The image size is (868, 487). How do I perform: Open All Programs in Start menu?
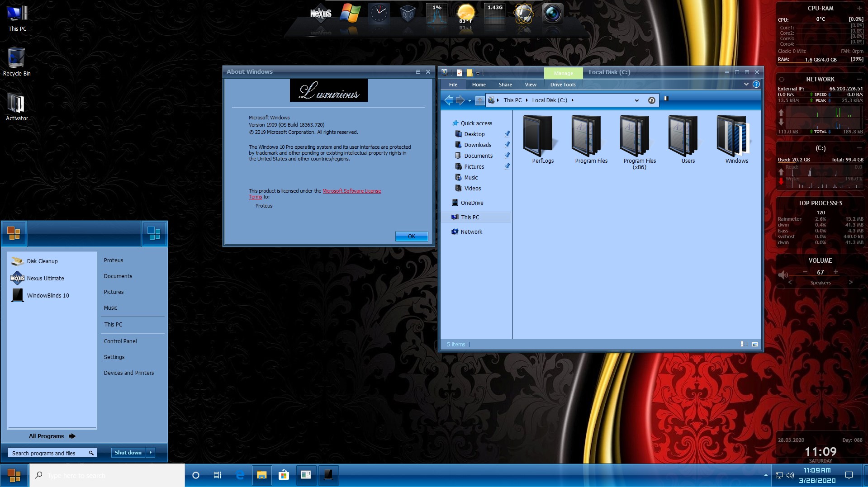click(x=52, y=436)
